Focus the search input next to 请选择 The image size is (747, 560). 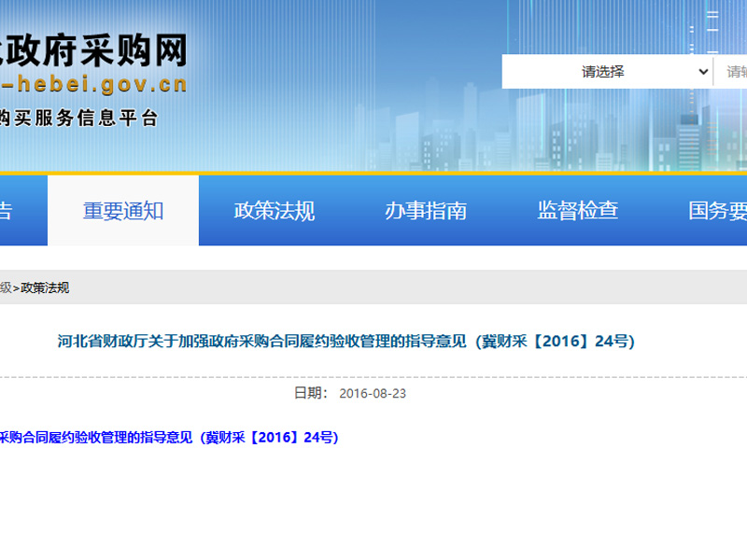[x=733, y=72]
